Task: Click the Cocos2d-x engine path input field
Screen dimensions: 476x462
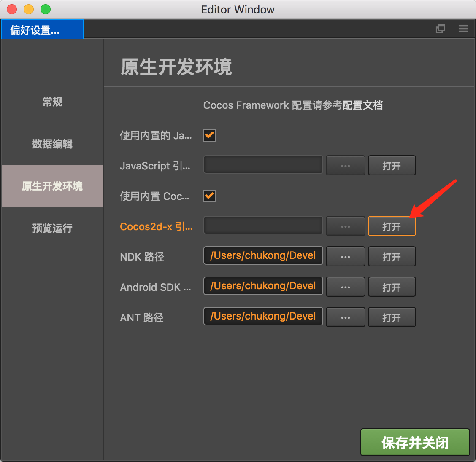Action: (263, 225)
